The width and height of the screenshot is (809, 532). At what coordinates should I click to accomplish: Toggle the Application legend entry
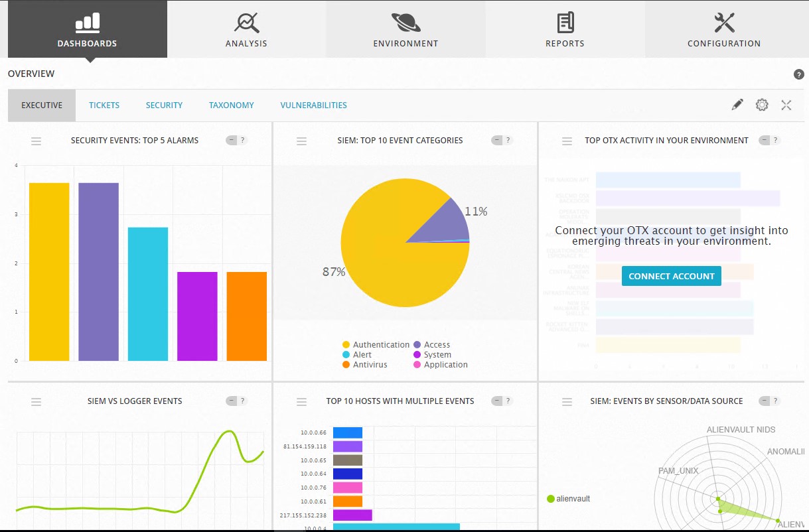[x=440, y=365]
